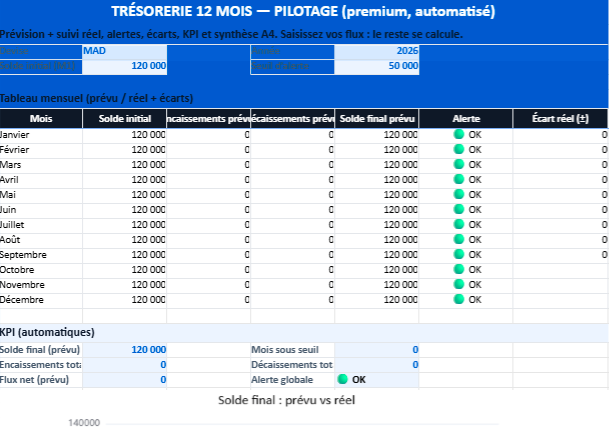Select the Mois sous seuil value cell
The width and height of the screenshot is (609, 434).
tap(377, 349)
